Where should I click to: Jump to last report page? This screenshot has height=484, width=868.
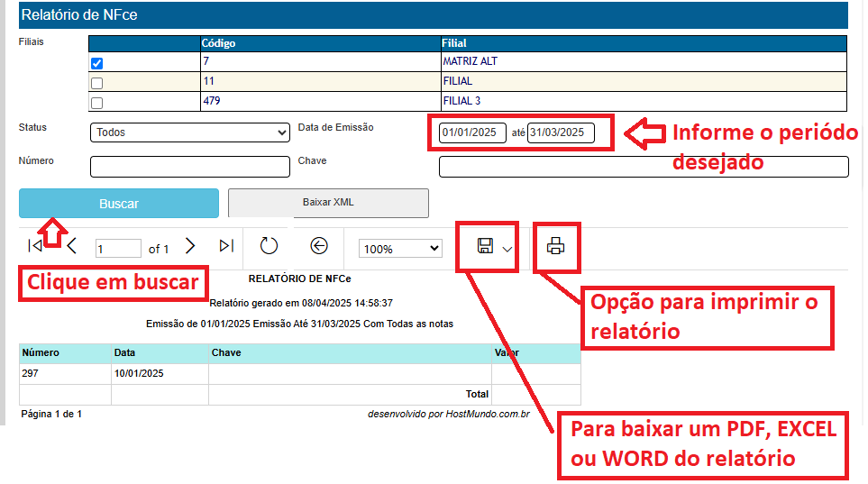click(226, 246)
